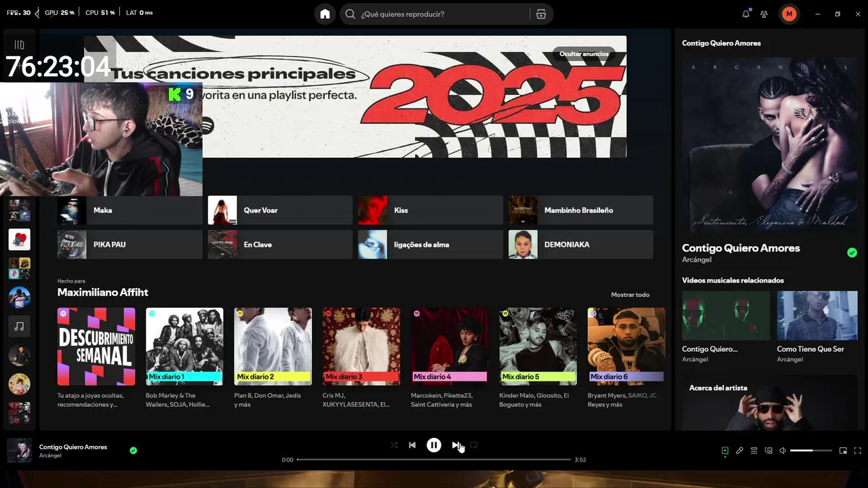This screenshot has height=488, width=868.
Task: Open the DJ artist avatar in sidebar
Action: point(19,355)
